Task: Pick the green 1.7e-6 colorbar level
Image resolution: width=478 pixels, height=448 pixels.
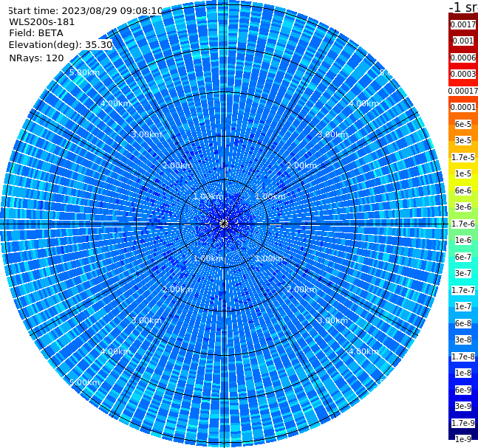Action: click(x=462, y=224)
